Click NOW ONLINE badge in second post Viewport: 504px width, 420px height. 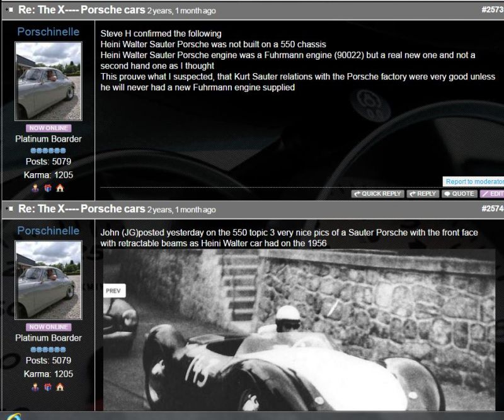[49, 327]
